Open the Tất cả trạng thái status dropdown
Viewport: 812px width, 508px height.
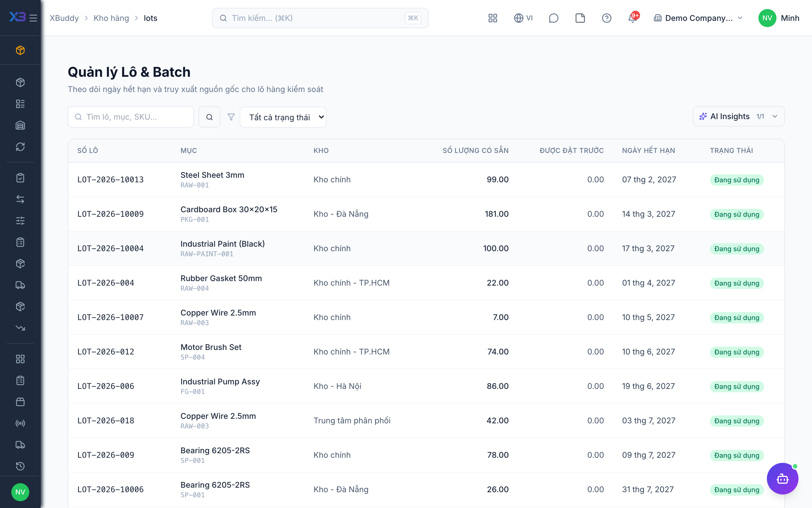[283, 117]
